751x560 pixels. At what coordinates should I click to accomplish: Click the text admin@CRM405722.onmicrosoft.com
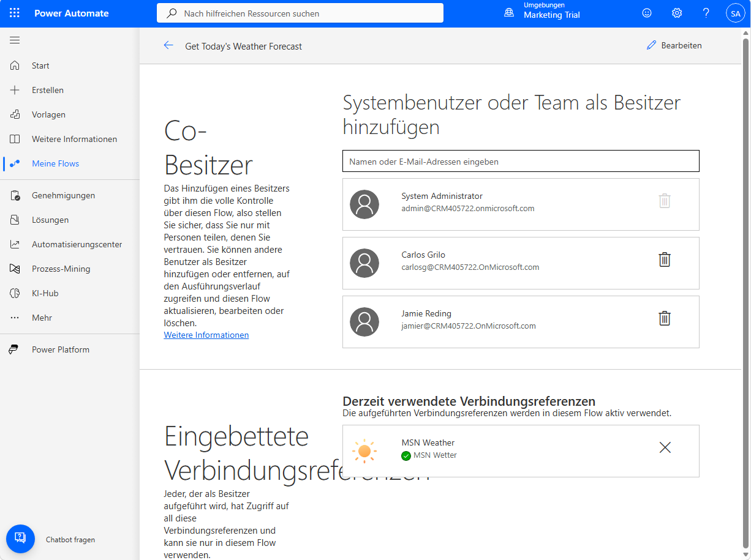(468, 208)
